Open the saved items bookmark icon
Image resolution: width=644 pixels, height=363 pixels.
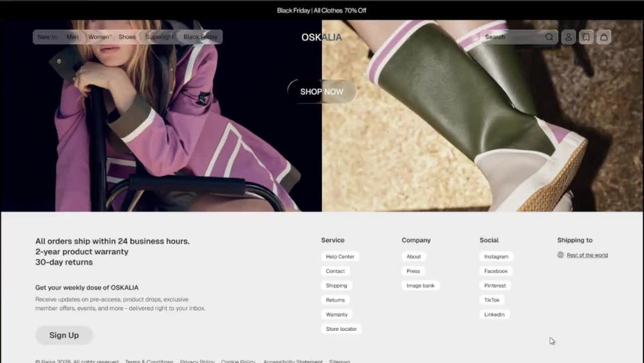point(586,37)
